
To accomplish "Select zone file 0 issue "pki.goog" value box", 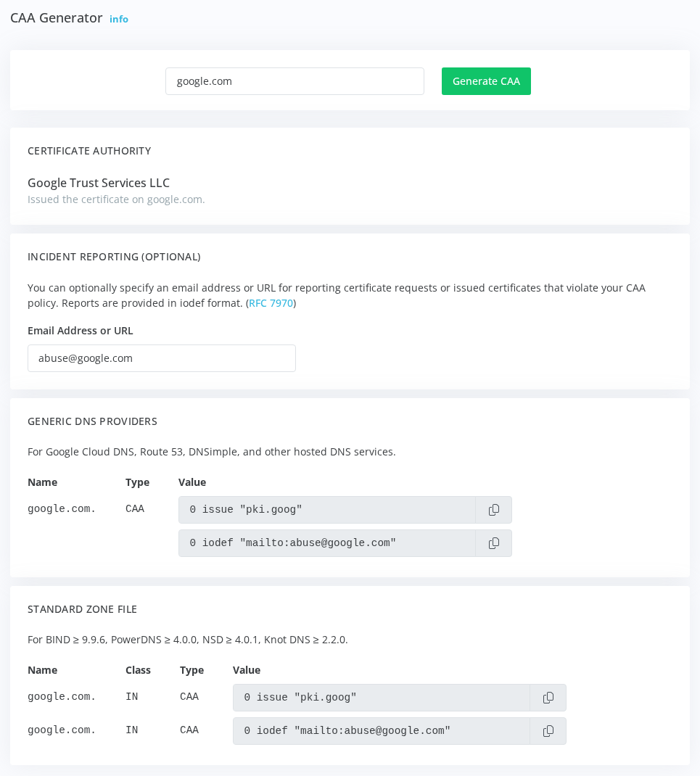I will pos(381,698).
